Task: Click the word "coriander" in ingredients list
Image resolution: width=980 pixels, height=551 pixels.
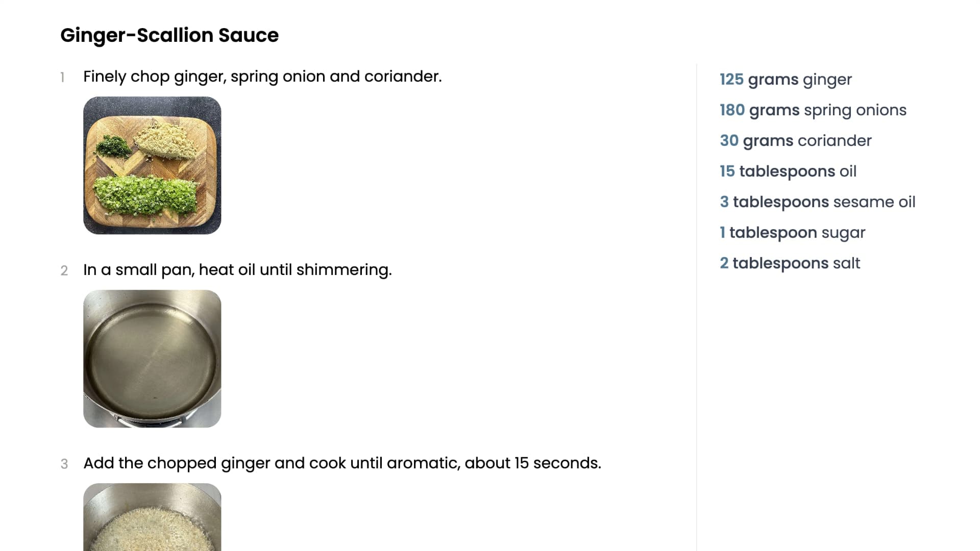Action: click(x=835, y=141)
